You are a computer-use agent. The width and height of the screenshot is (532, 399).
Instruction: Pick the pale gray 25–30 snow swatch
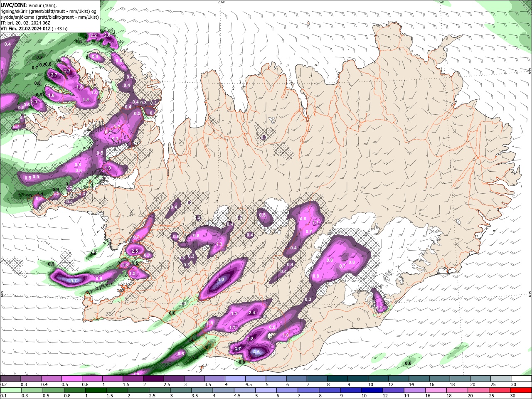point(501,379)
